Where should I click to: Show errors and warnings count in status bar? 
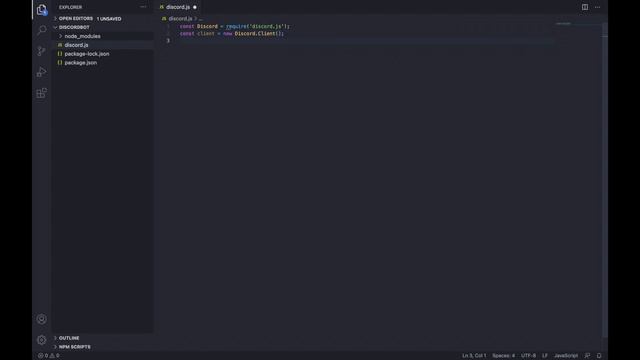pyautogui.click(x=49, y=356)
